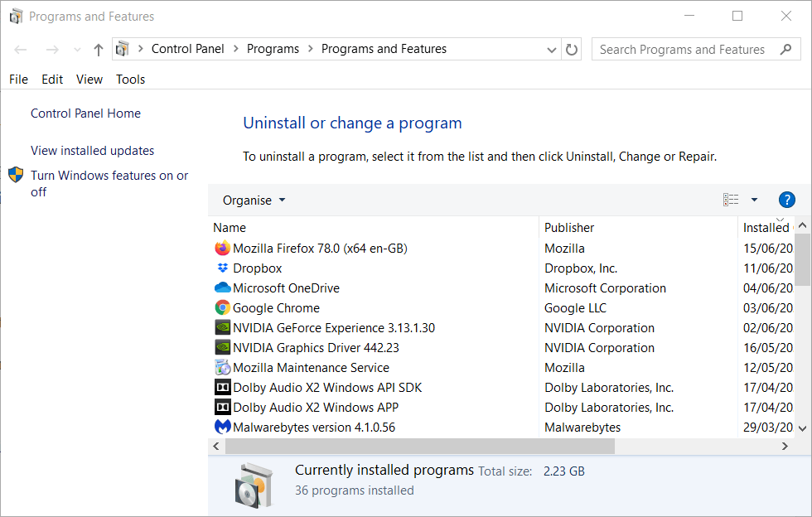Click the Google Chrome icon in list

coord(222,307)
